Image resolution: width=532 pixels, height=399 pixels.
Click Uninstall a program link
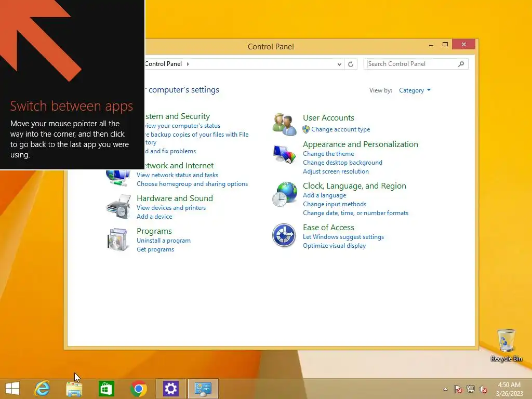(164, 241)
